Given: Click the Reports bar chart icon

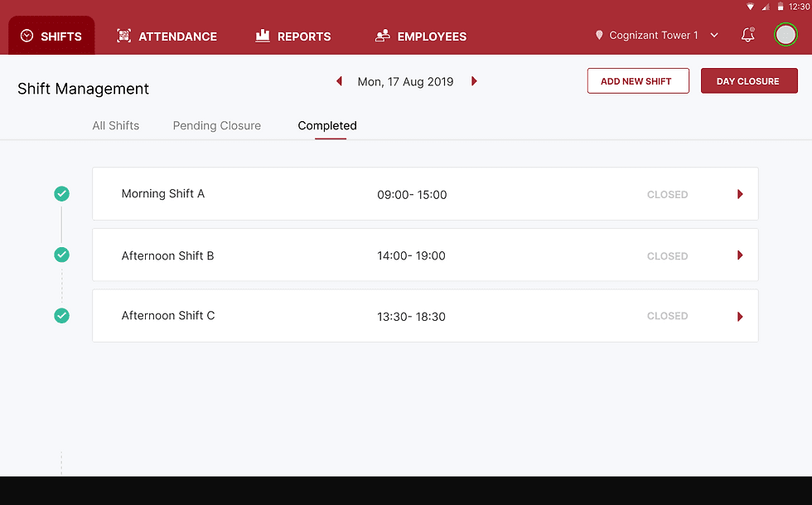Looking at the screenshot, I should [x=263, y=36].
